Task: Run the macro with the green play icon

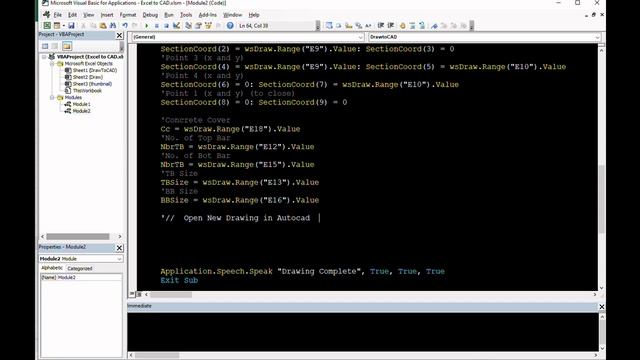Action: click(146, 26)
